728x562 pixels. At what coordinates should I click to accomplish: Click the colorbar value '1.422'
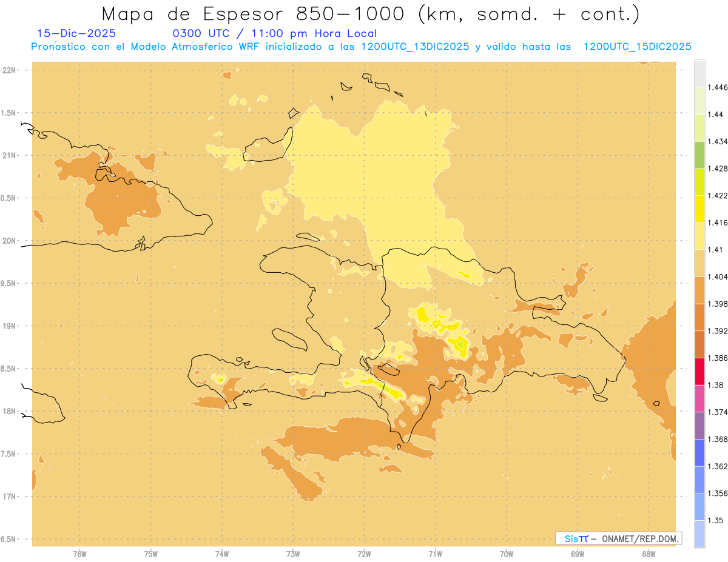pos(717,196)
